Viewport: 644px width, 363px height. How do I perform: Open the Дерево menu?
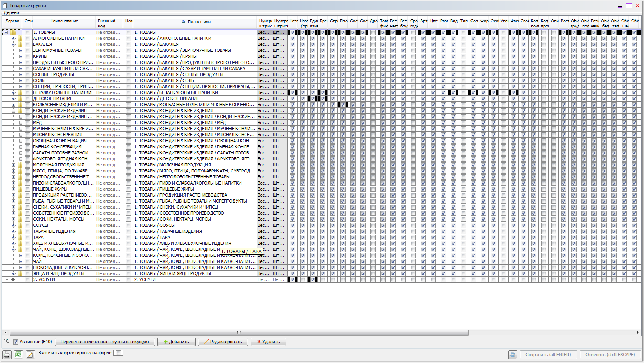[x=12, y=12]
